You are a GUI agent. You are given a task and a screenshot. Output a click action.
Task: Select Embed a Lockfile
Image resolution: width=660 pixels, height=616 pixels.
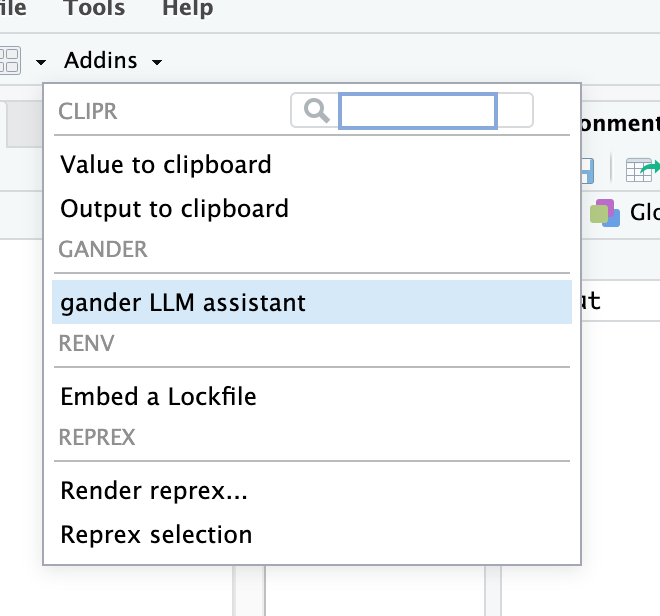click(158, 396)
